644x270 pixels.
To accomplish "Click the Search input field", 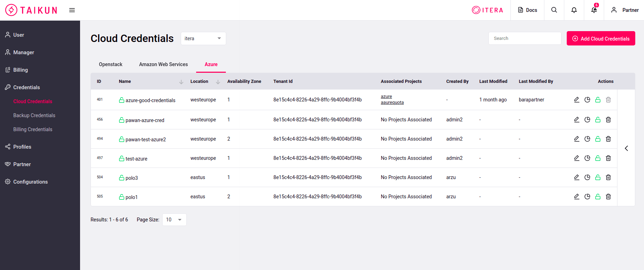I will (x=524, y=38).
